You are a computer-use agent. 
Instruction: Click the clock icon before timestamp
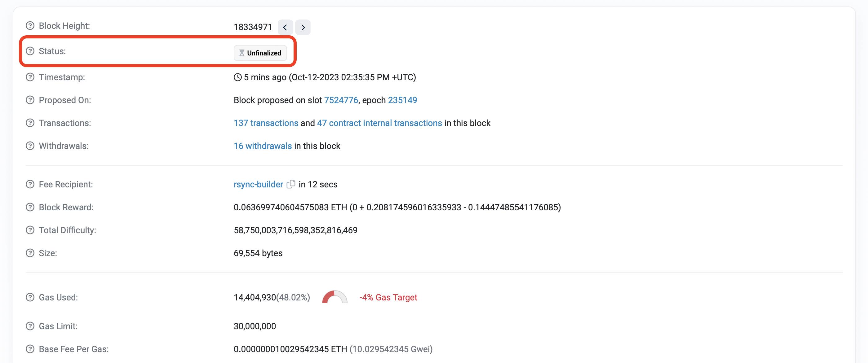(237, 77)
